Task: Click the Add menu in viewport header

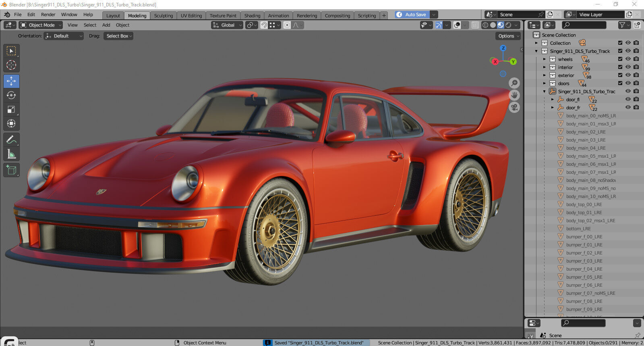Action: (106, 25)
